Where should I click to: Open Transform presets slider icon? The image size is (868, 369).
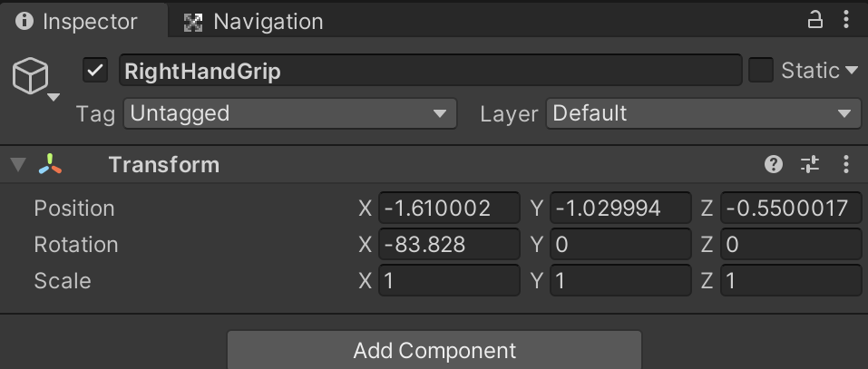pos(809,164)
